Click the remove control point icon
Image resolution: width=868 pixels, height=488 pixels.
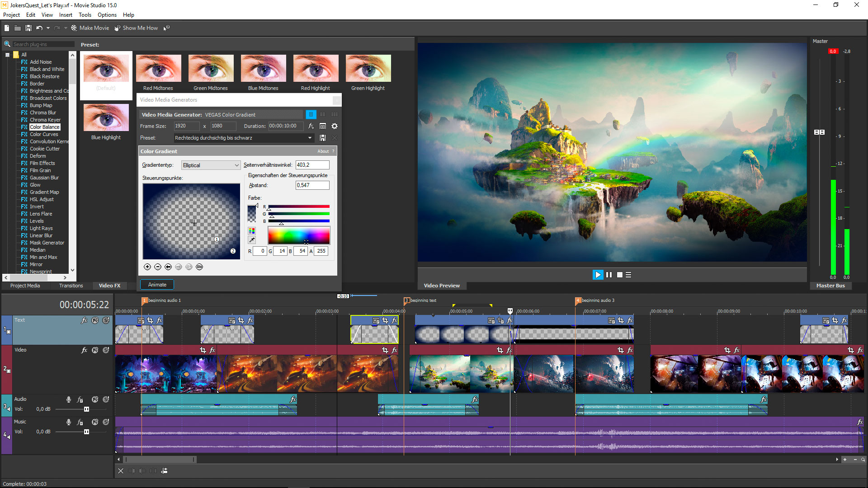pos(157,267)
